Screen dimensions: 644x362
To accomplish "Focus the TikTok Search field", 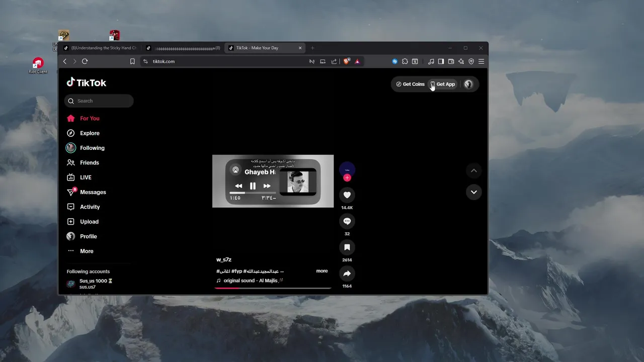I will [99, 101].
